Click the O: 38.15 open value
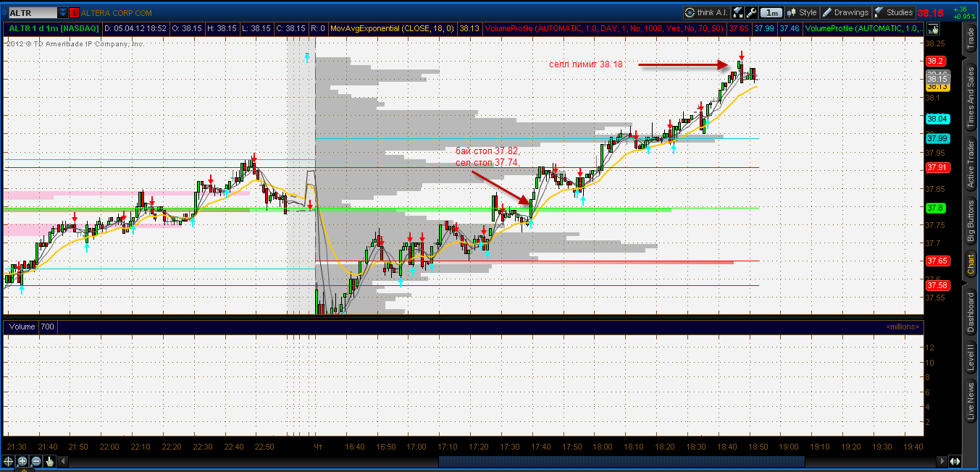 188,28
